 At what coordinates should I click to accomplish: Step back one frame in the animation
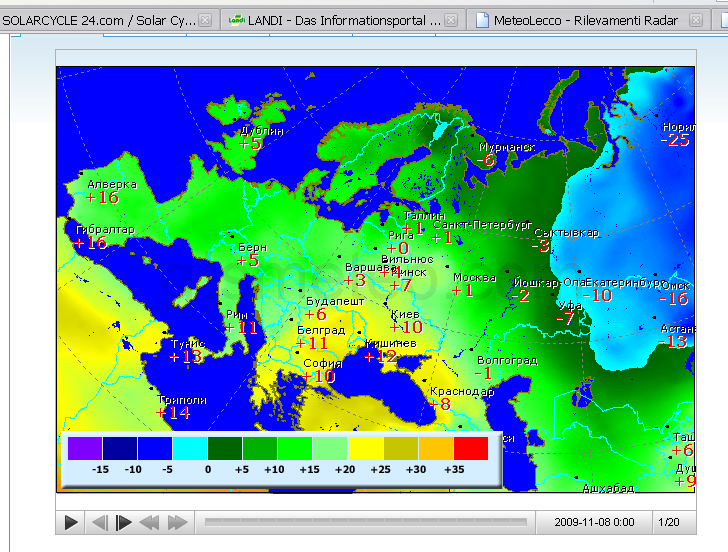(99, 522)
